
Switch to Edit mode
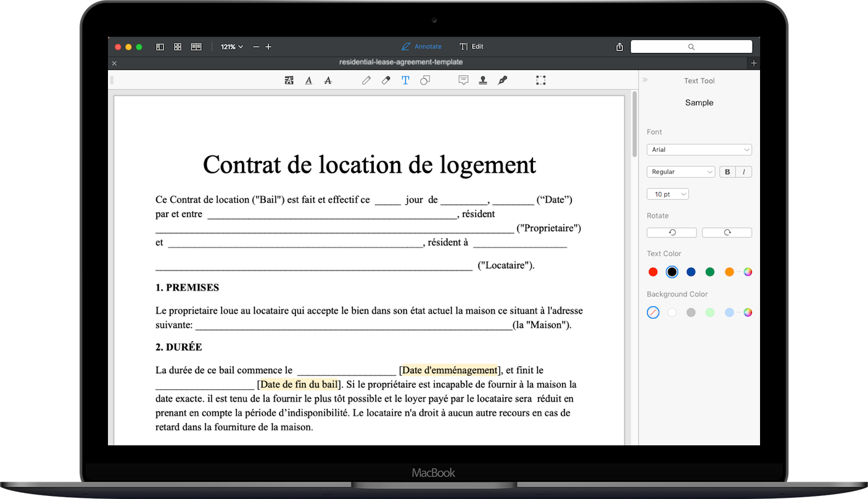click(x=471, y=46)
